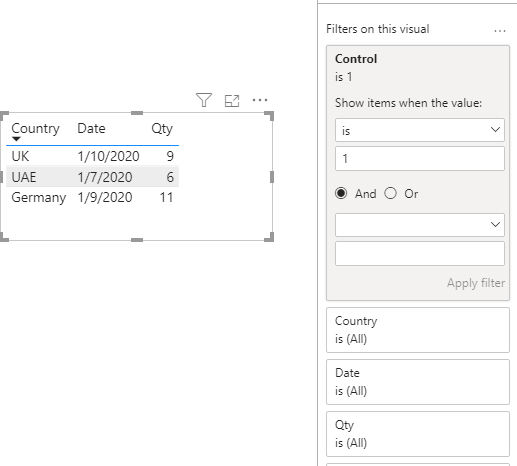Click the bottom-middle resize handle of the visual
Image resolution: width=517 pixels, height=466 pixels.
click(x=137, y=240)
